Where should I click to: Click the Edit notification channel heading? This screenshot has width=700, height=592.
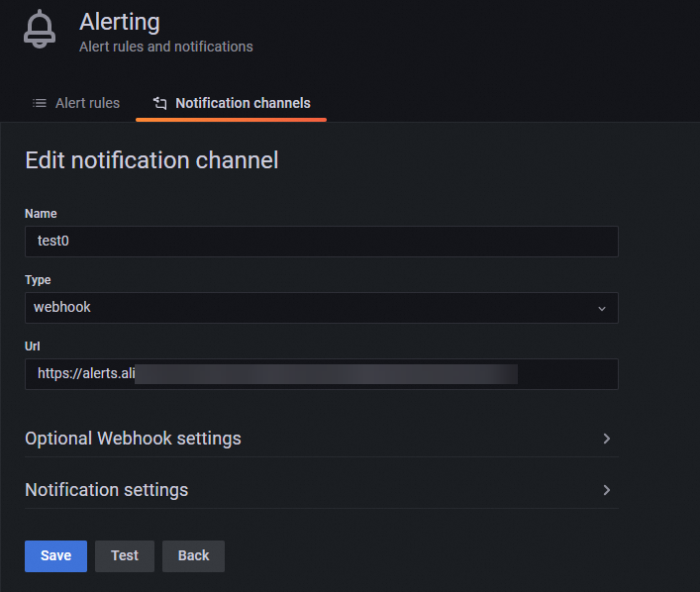[x=151, y=159]
